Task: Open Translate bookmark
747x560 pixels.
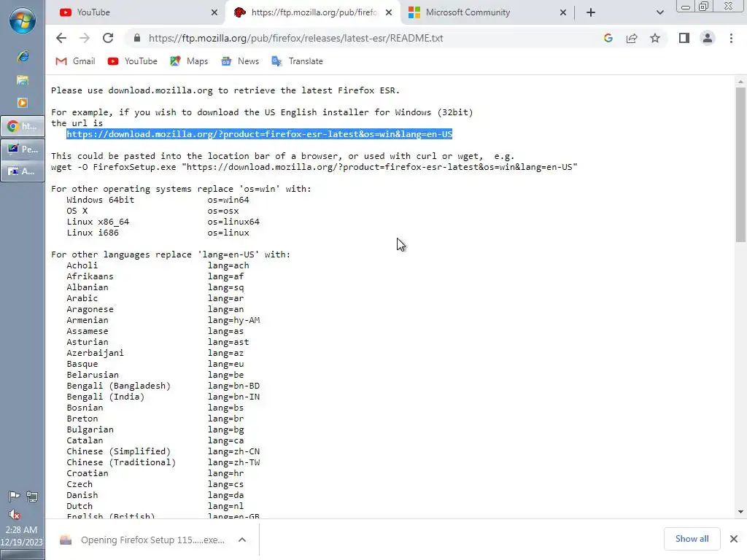Action: [x=297, y=61]
